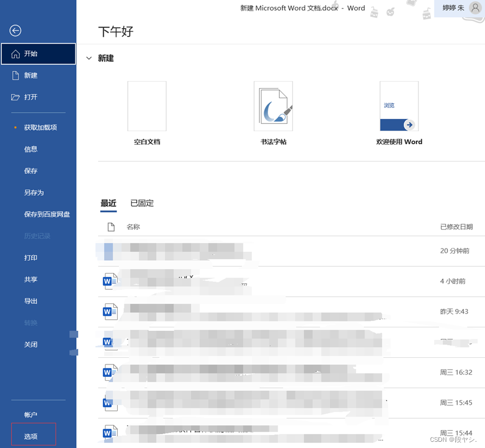Open the 信息 page
Image resolution: width=485 pixels, height=448 pixels.
31,149
